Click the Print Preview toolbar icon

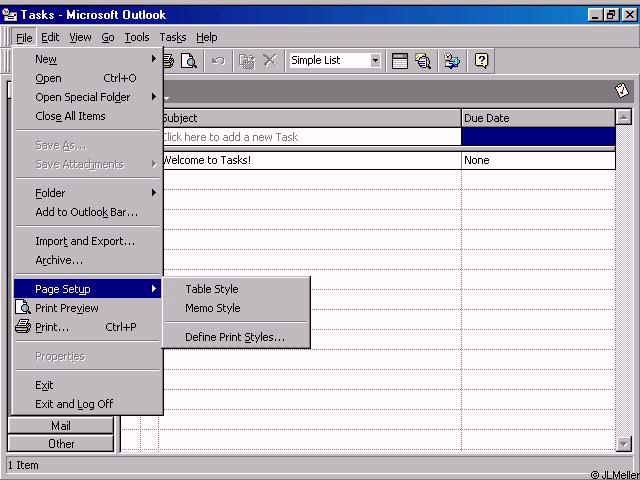[189, 61]
